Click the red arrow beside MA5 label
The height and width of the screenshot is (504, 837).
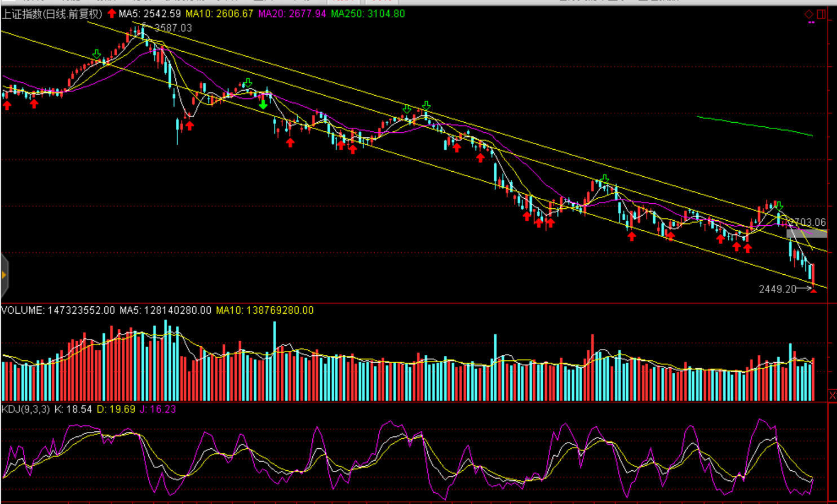(112, 14)
